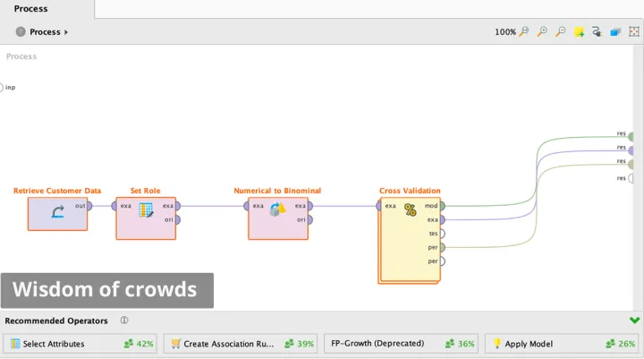Collapse the Recommended Operators panel with green chevron

pyautogui.click(x=634, y=321)
